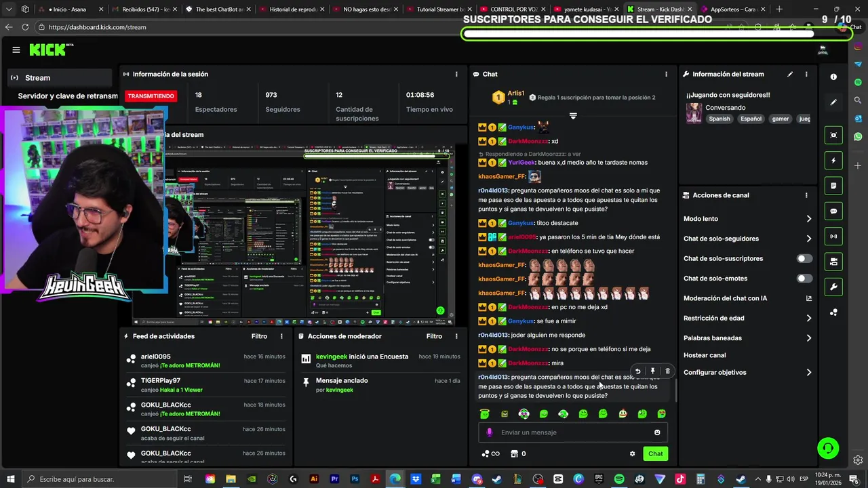Click chat panel vertical scrollbar
The image size is (868, 488).
[x=676, y=389]
